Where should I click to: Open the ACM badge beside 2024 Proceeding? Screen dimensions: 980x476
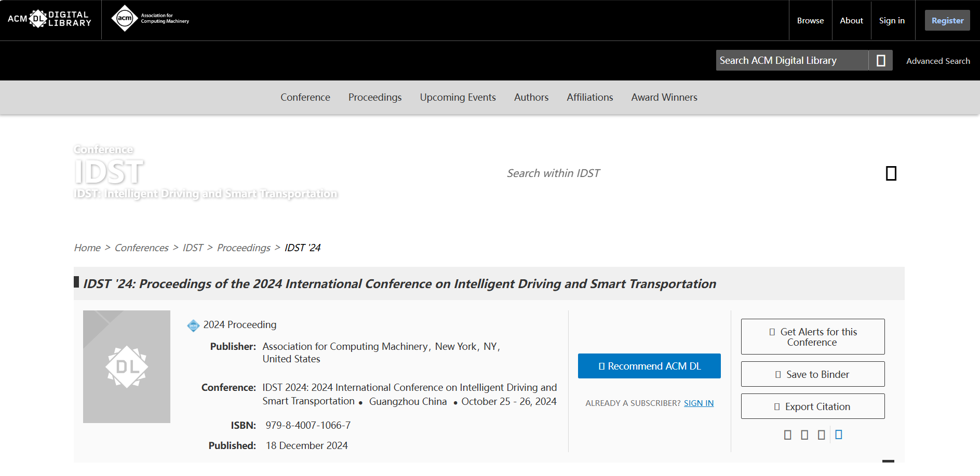click(193, 325)
